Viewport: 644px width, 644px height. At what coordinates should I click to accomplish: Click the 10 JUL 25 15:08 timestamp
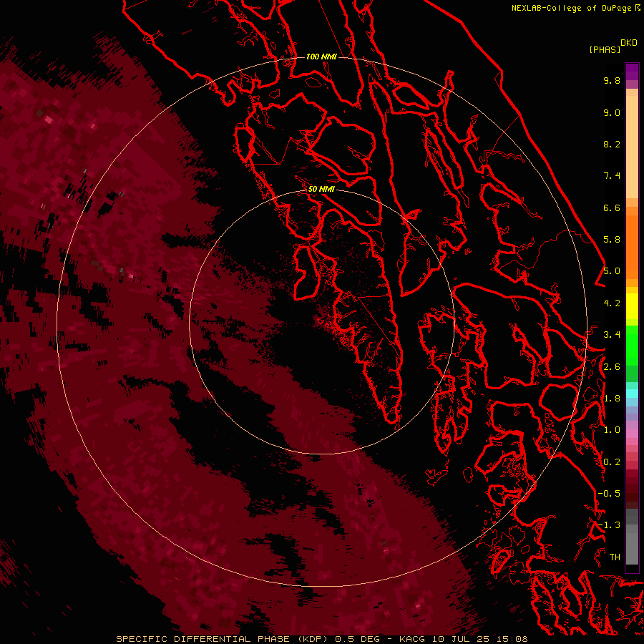(x=479, y=639)
